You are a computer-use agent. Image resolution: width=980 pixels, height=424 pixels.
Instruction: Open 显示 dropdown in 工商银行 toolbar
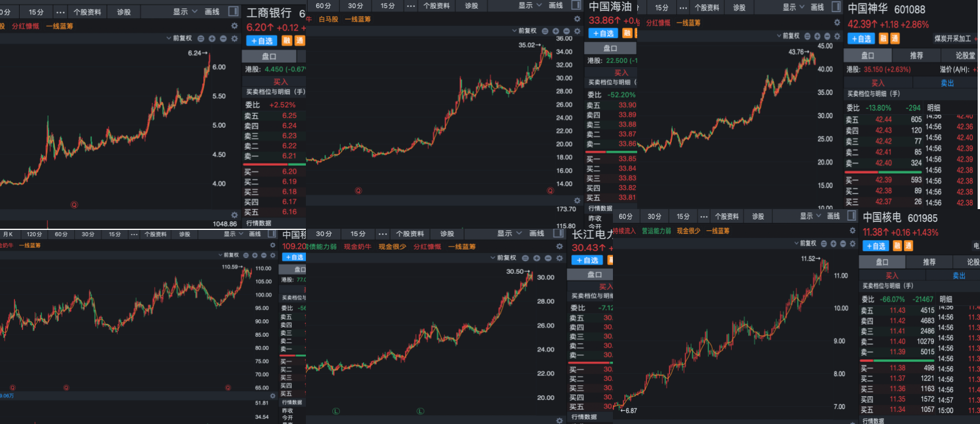[x=185, y=12]
